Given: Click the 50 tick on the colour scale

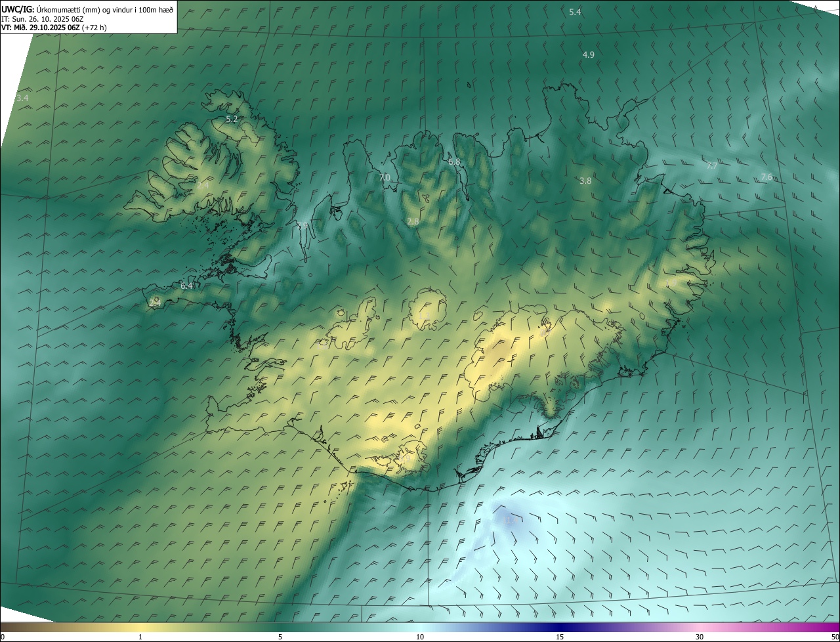Looking at the screenshot, I should point(835,637).
